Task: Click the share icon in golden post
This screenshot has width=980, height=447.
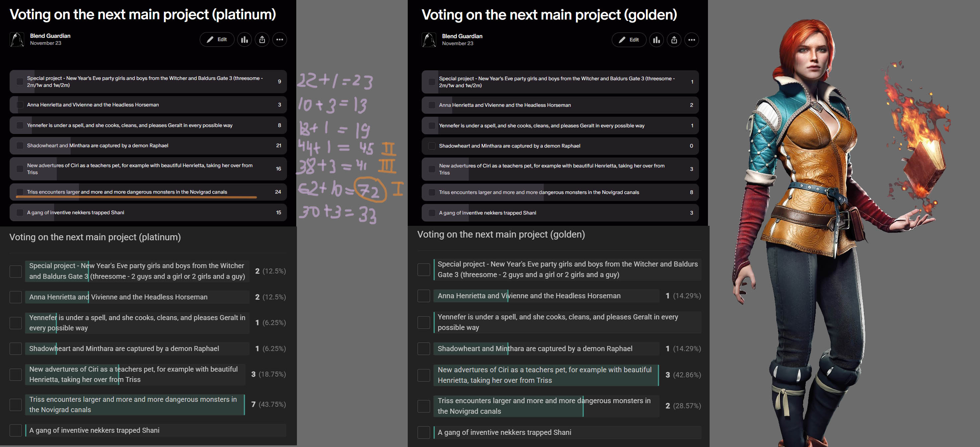Action: [674, 40]
